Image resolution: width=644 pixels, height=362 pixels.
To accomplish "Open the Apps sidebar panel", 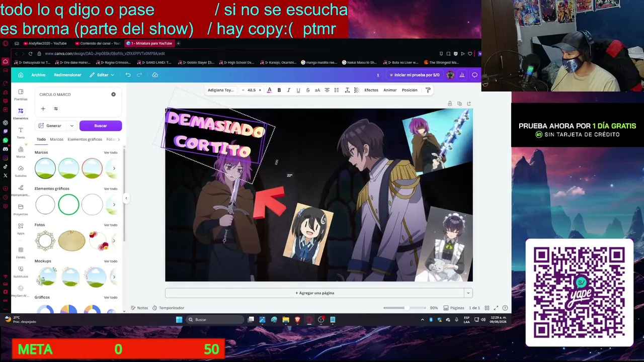I will pyautogui.click(x=21, y=229).
